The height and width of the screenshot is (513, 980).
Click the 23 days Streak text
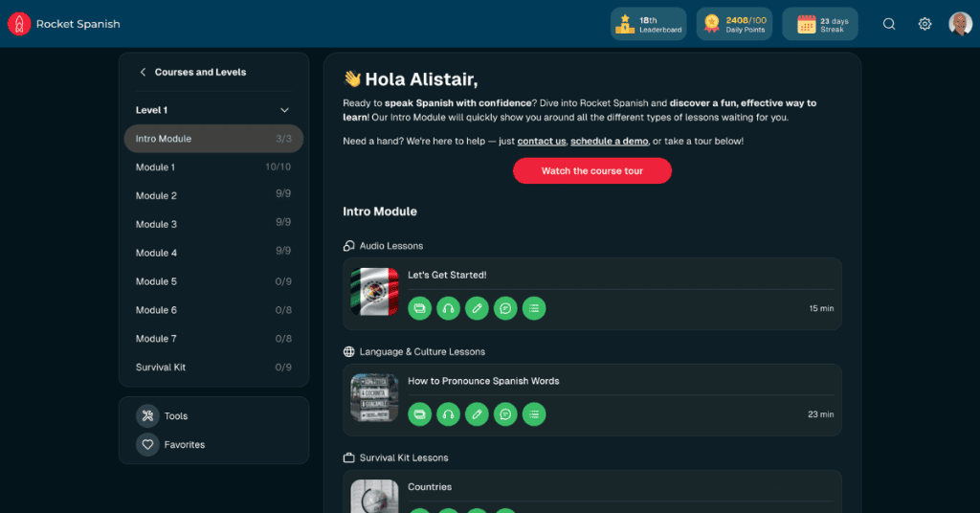835,24
